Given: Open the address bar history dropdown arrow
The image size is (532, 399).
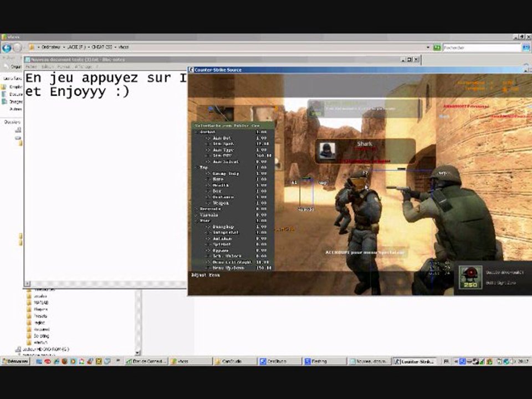Looking at the screenshot, I should point(428,48).
